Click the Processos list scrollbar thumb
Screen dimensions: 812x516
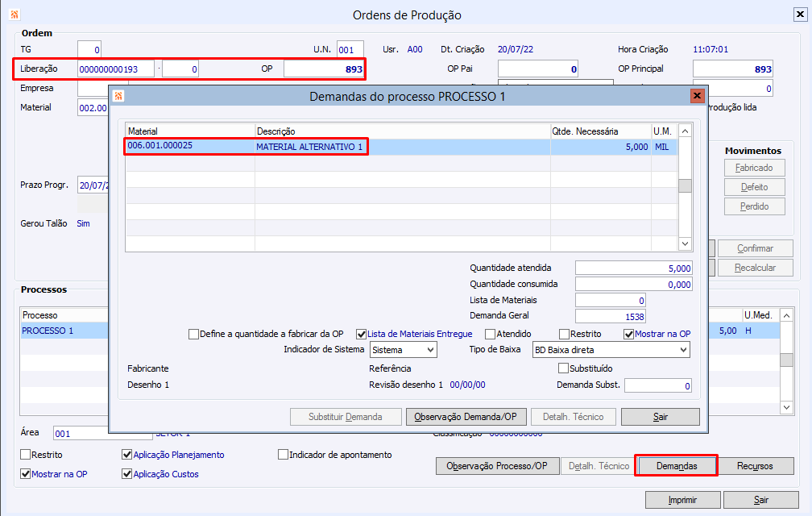coord(786,360)
